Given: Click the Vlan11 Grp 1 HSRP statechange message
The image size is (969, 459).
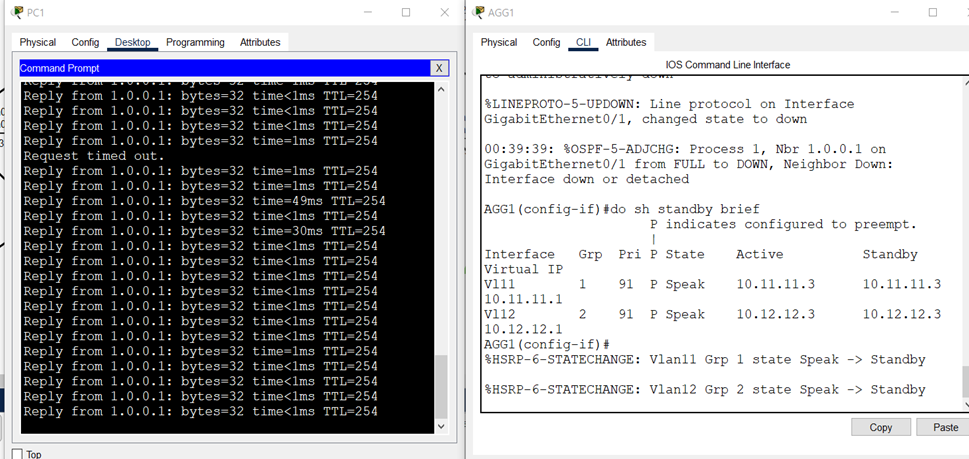Looking at the screenshot, I should click(705, 360).
